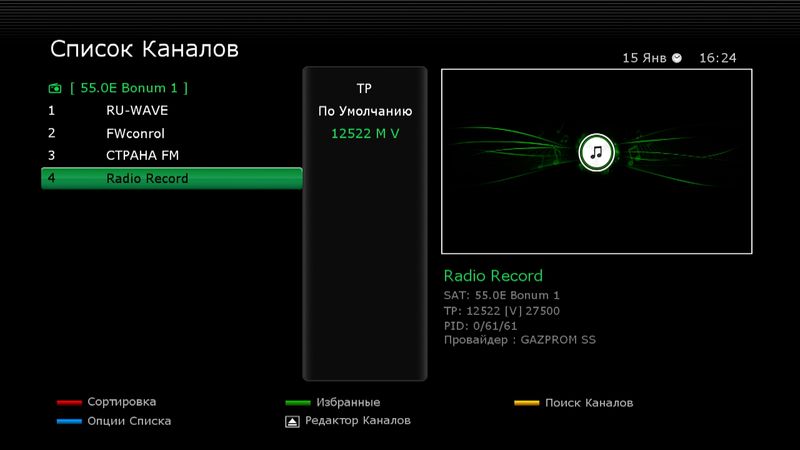800x450 pixels.
Task: Select the По Умолчанию transponder option
Action: pyautogui.click(x=364, y=112)
